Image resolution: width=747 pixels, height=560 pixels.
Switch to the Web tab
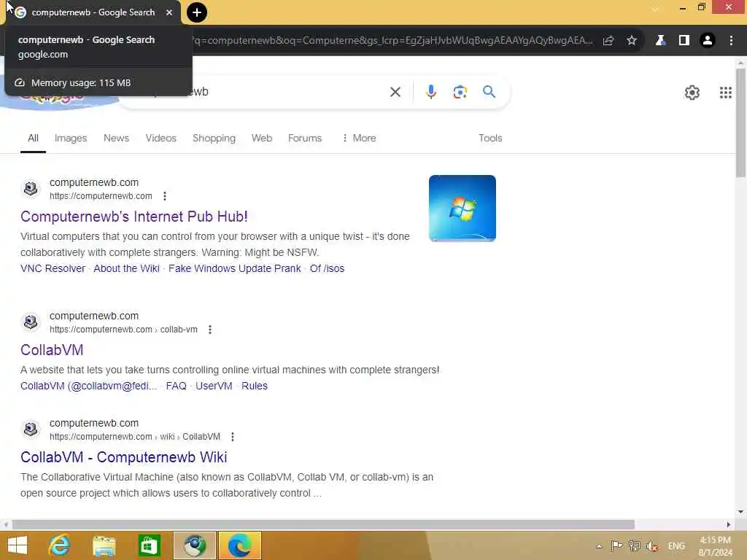coord(262,138)
